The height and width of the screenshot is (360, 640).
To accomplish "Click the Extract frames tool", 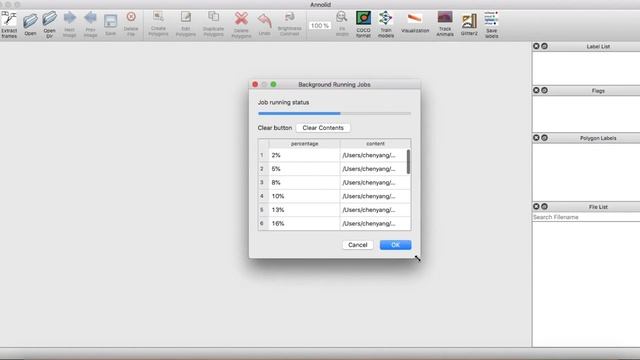I will [9, 24].
